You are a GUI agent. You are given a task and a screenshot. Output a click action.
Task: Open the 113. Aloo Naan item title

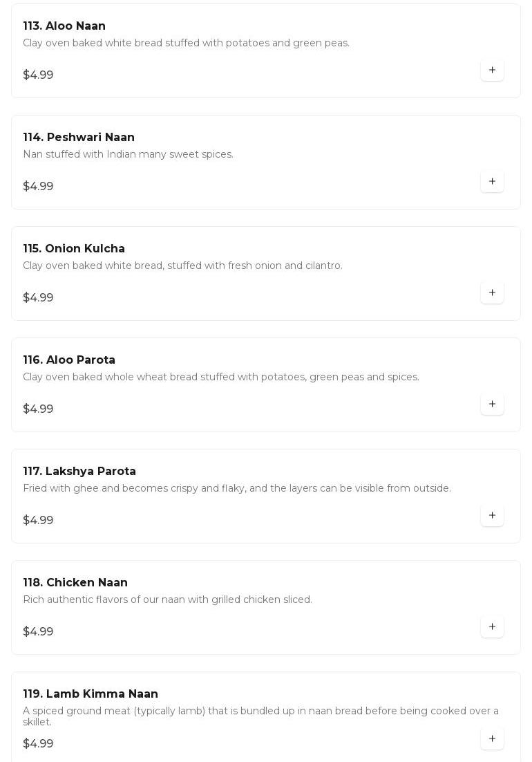tap(64, 26)
